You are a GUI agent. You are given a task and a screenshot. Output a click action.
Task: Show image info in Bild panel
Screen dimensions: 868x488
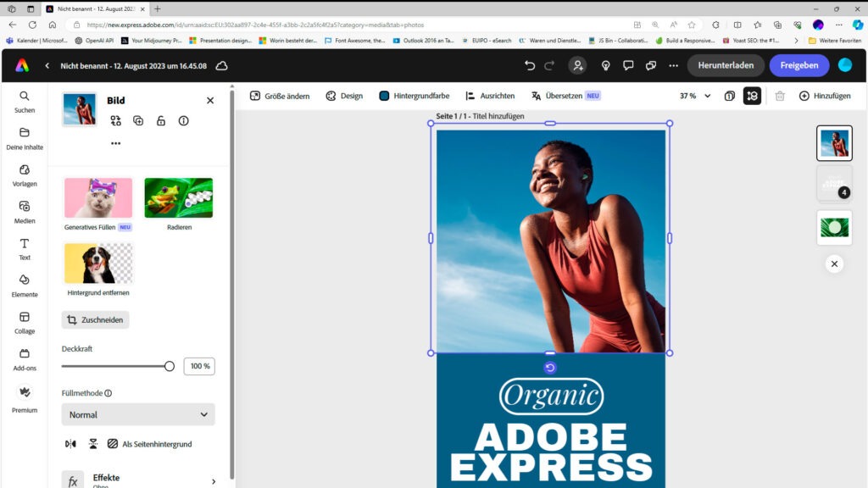(183, 120)
